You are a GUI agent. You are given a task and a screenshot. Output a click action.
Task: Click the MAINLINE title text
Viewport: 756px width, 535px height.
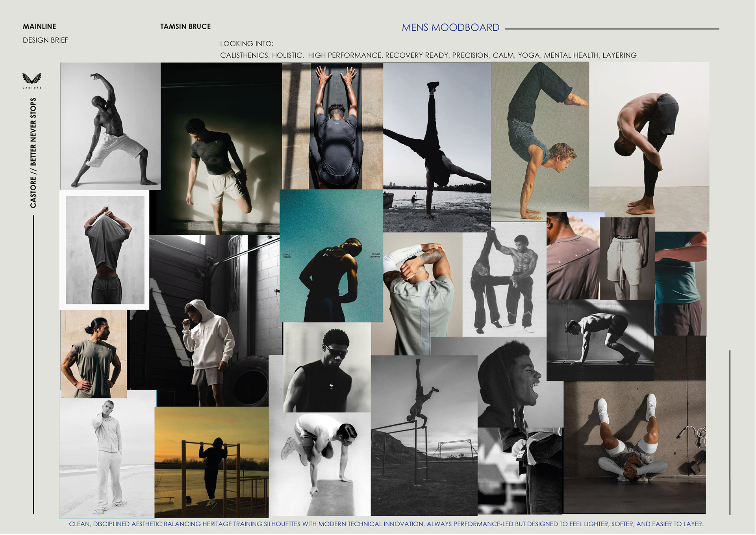39,26
